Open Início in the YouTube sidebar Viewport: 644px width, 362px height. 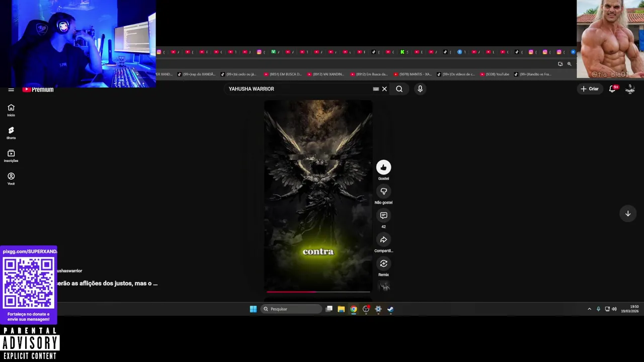click(11, 110)
